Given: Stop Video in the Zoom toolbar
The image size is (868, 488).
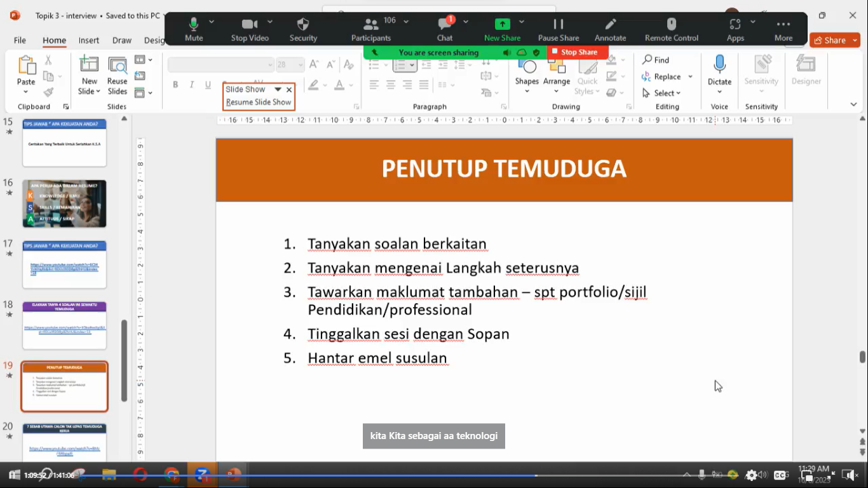Looking at the screenshot, I should (250, 30).
